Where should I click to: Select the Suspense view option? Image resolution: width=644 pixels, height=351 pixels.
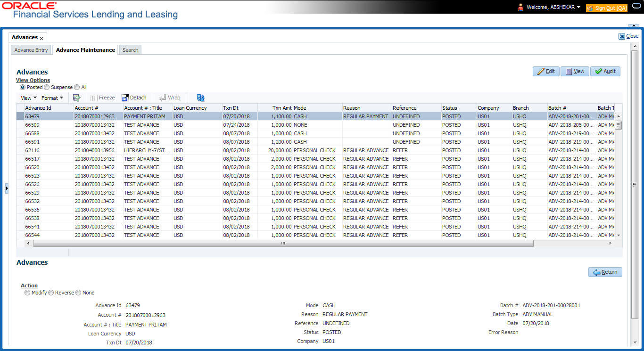(x=47, y=87)
